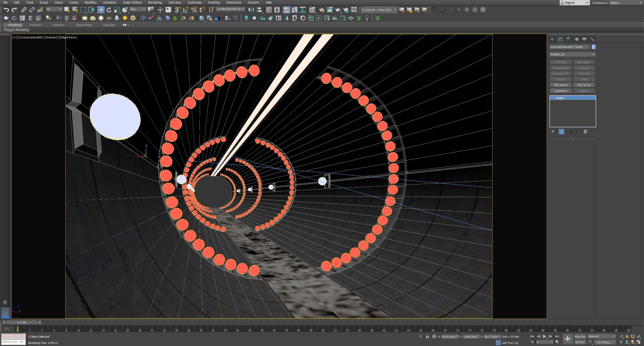Click the Undo arrow icon

(6, 10)
